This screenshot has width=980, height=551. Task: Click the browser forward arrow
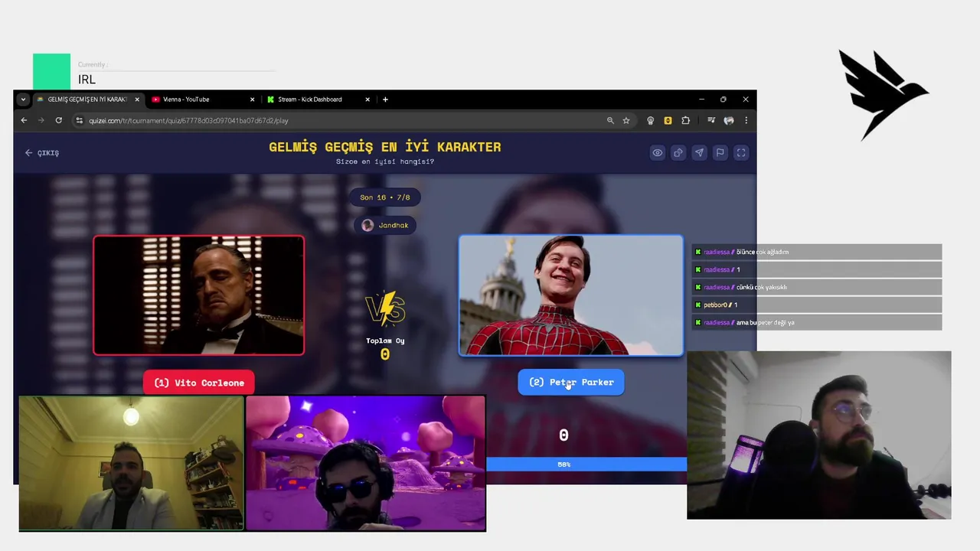pyautogui.click(x=41, y=120)
